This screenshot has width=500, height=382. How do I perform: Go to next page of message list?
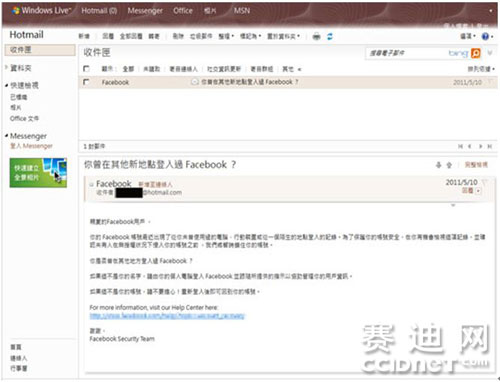tap(480, 146)
